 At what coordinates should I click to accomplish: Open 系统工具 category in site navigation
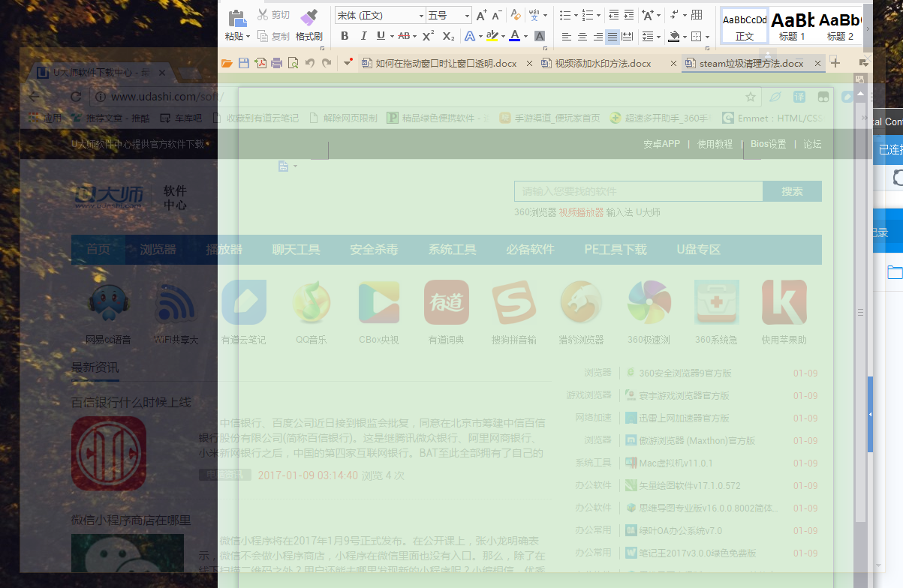(452, 250)
